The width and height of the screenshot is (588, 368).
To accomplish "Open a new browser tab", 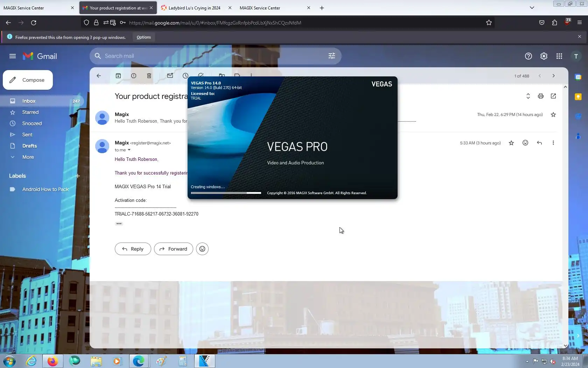I will 322,8.
